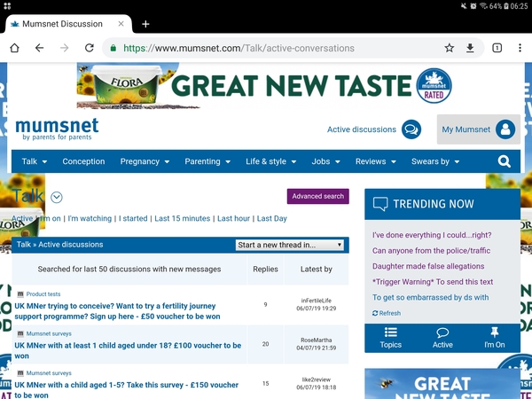
Task: Open the My Mumsnet profile icon
Action: [x=505, y=129]
